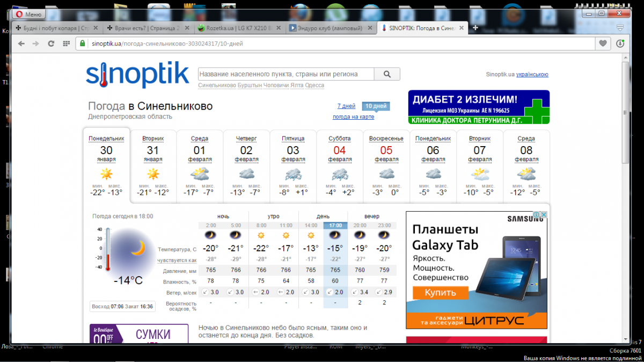Image resolution: width=644 pixels, height=362 pixels.
Task: Add page to bookmarks heart icon
Action: 603,44
